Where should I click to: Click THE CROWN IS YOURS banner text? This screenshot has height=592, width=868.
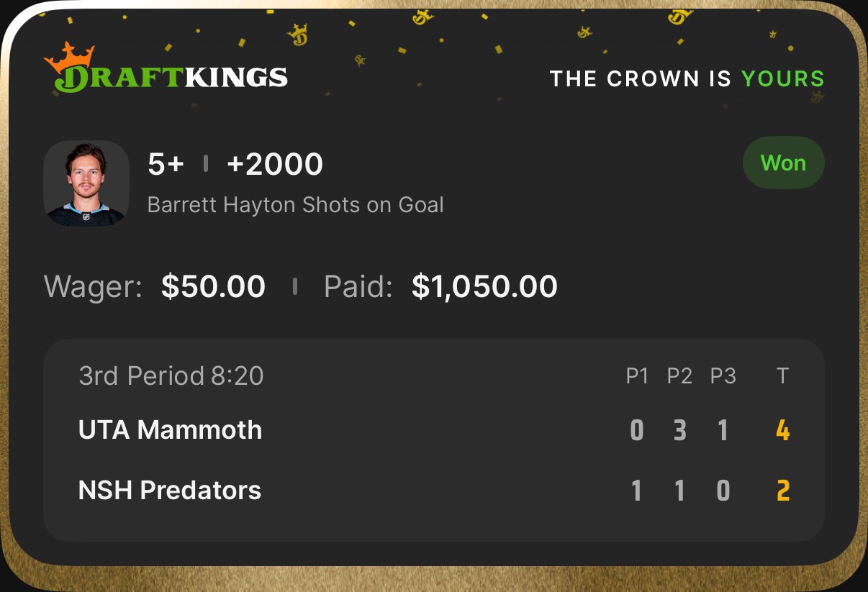pos(687,78)
